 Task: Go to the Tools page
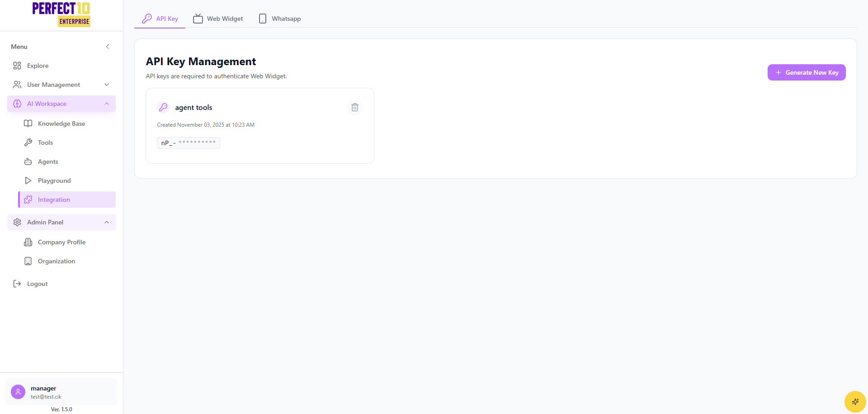point(67,143)
